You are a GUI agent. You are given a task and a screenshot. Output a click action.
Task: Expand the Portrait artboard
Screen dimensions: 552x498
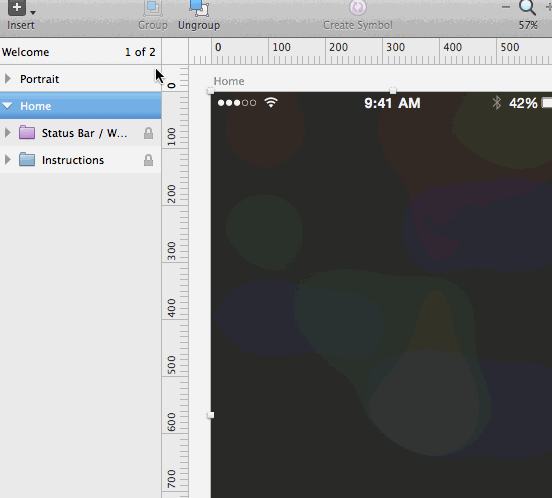click(8, 78)
